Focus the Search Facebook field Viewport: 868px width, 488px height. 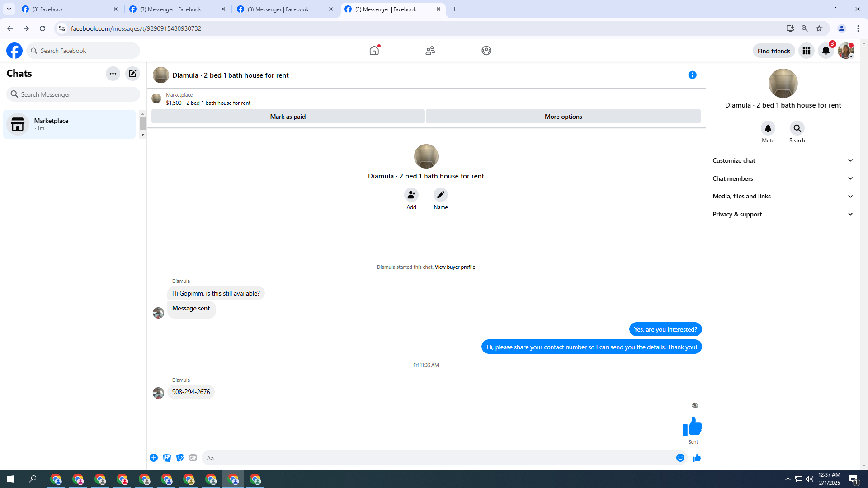[83, 51]
